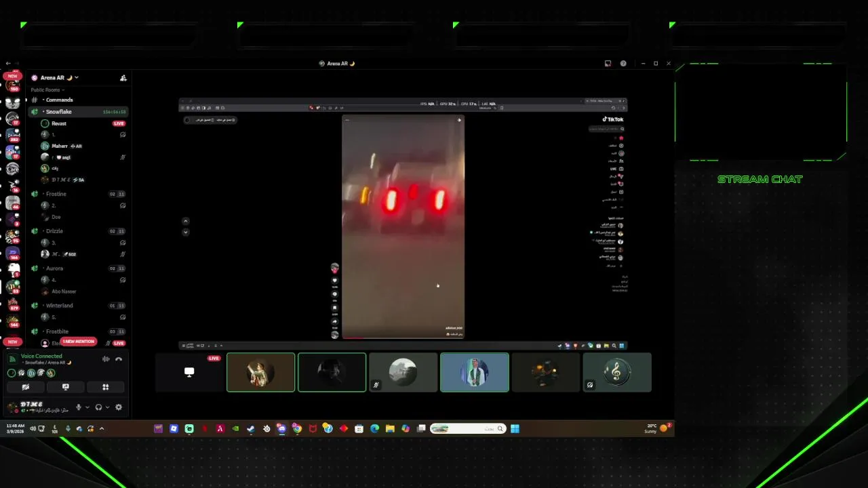Collapse the Public Rooms category

click(x=47, y=89)
